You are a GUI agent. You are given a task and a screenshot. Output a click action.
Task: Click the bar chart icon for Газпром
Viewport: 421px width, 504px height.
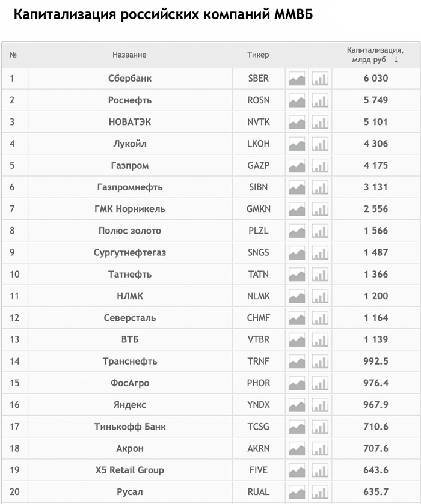coord(320,166)
